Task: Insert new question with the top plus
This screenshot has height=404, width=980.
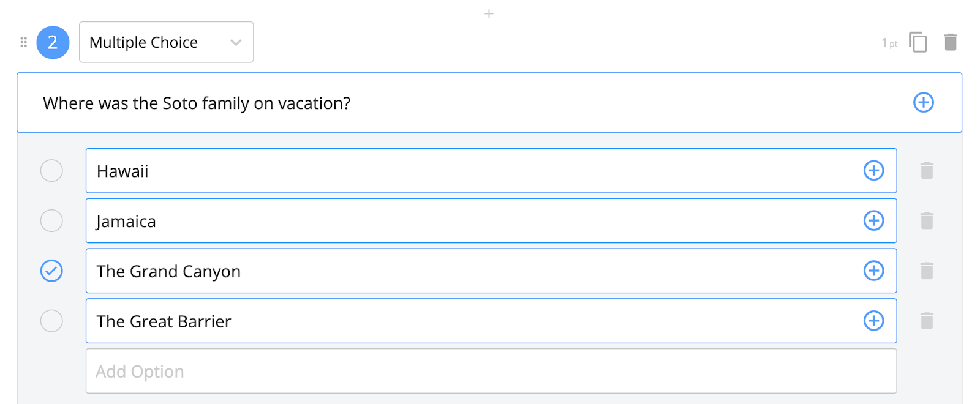Action: click(x=489, y=13)
